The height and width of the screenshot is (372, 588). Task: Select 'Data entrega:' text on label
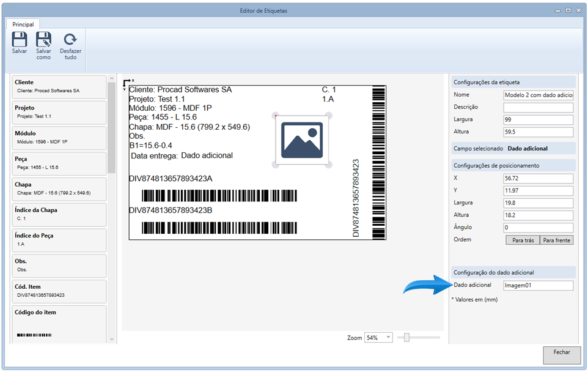pos(154,156)
